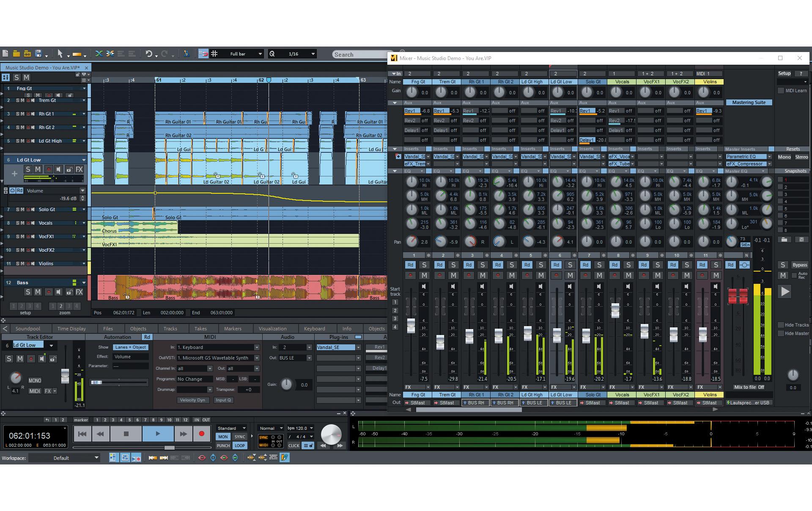
Task: Undo the last action
Action: [149, 54]
